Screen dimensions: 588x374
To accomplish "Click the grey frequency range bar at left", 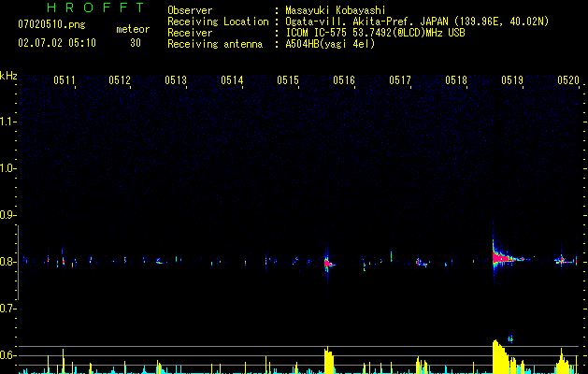I will click(18, 262).
